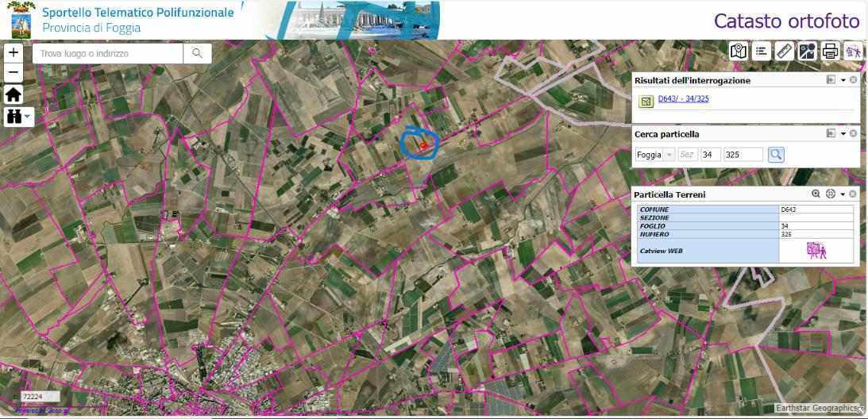Close the Particella Terreni panel
This screenshot has width=868, height=419.
point(853,194)
